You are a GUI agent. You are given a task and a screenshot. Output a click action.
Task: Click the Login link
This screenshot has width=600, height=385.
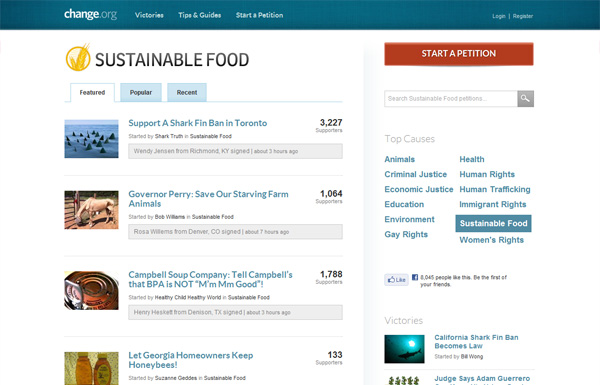point(499,16)
